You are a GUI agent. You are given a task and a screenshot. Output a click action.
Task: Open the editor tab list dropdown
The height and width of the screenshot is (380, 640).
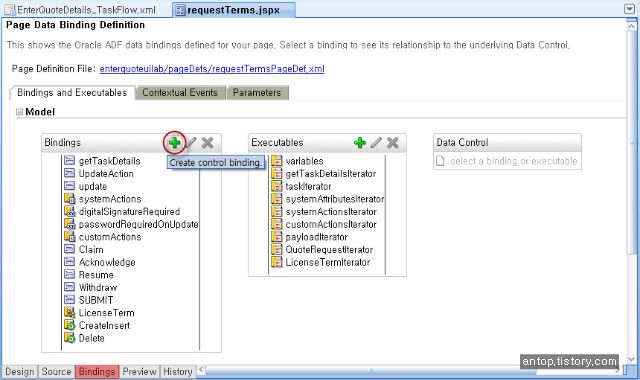[629, 9]
